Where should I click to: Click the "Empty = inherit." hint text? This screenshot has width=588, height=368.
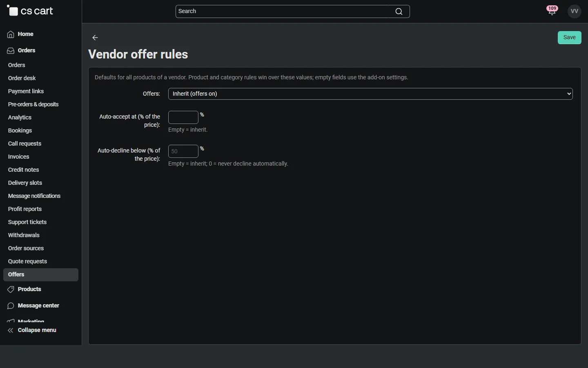click(188, 130)
